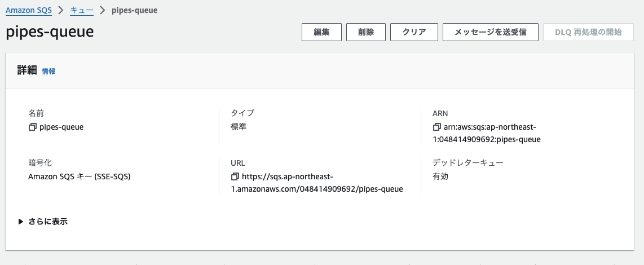Copy the ARN value icon
Image resolution: width=644 pixels, height=265 pixels.
click(436, 127)
